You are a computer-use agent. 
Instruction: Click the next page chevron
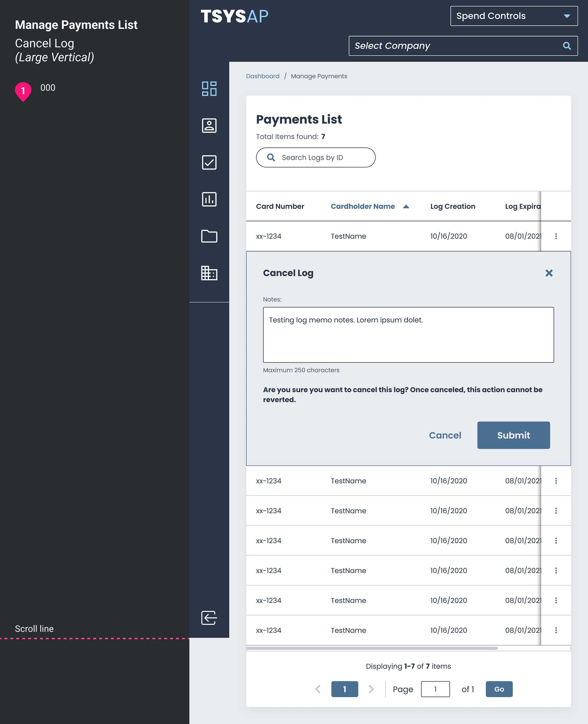(x=371, y=689)
